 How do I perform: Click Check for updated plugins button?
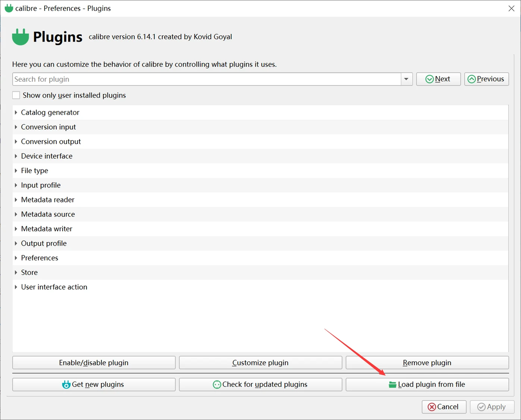point(260,385)
